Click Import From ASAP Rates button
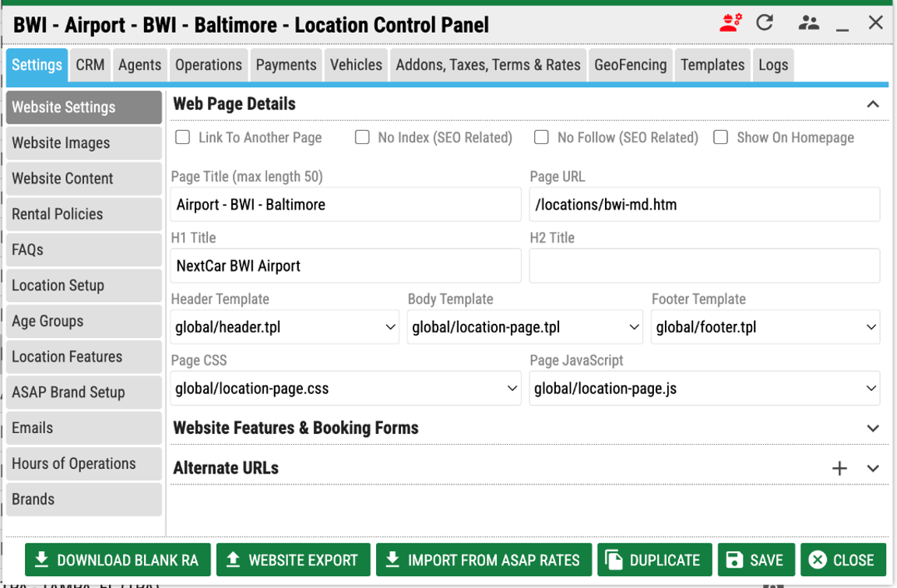This screenshot has width=897, height=588. tap(484, 560)
